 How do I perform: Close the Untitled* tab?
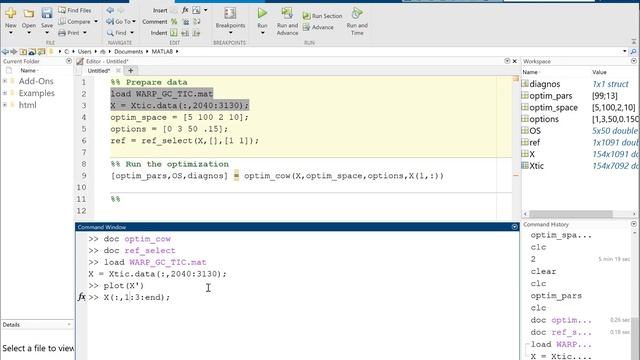118,71
